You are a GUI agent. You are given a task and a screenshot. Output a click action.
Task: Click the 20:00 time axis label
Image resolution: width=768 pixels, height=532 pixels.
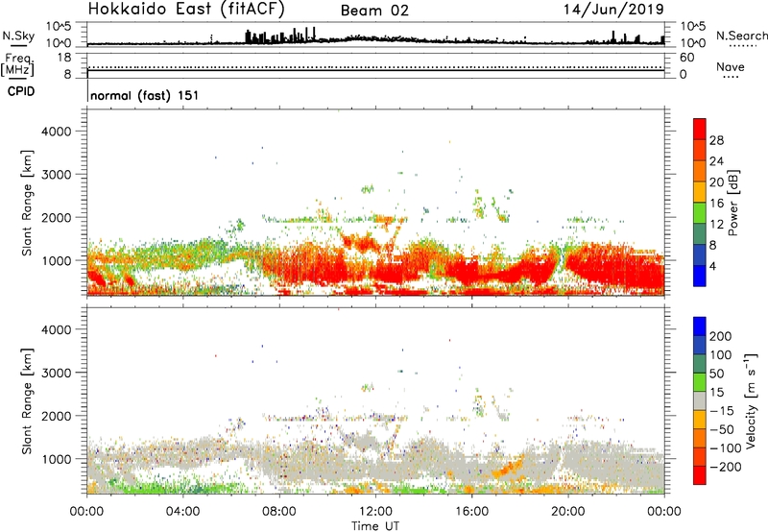tap(568, 512)
